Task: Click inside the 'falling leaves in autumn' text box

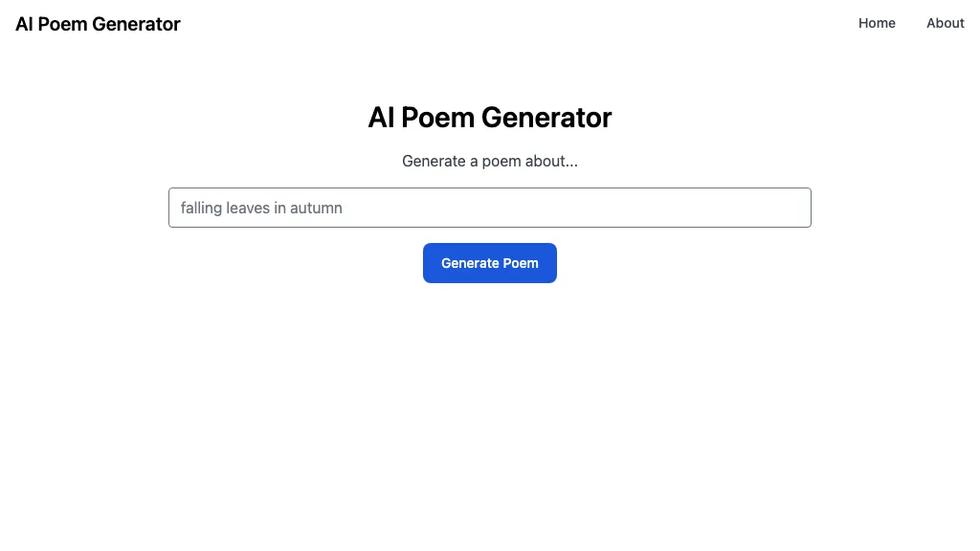Action: 489,208
